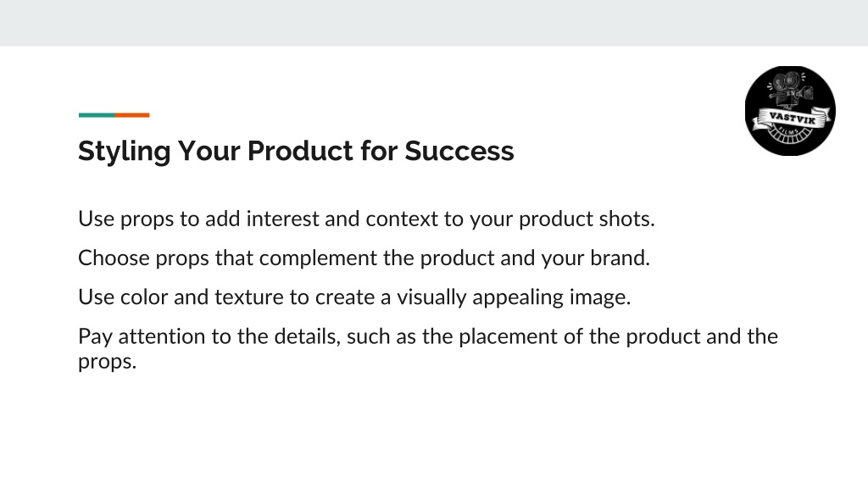868x488 pixels.
Task: Click the Vastvik Films circular logo
Action: (x=790, y=111)
